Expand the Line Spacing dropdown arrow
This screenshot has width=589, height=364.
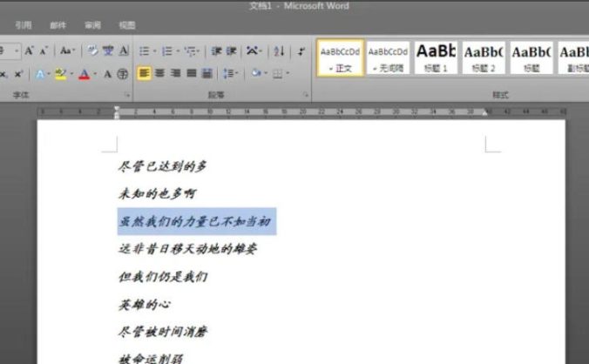(x=237, y=73)
